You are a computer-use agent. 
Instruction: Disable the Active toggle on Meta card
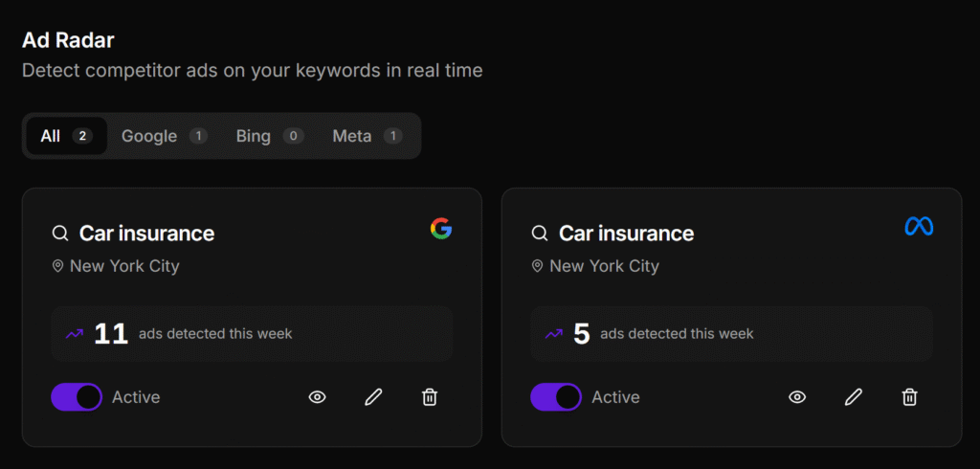pyautogui.click(x=556, y=397)
